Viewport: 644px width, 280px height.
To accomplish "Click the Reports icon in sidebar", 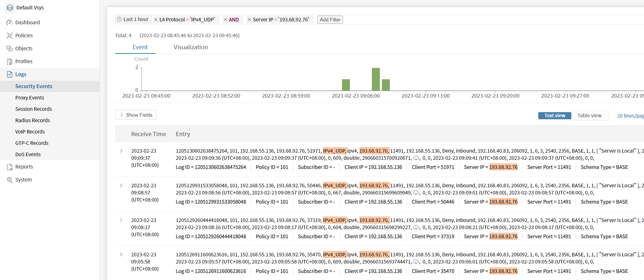I will click(9, 167).
